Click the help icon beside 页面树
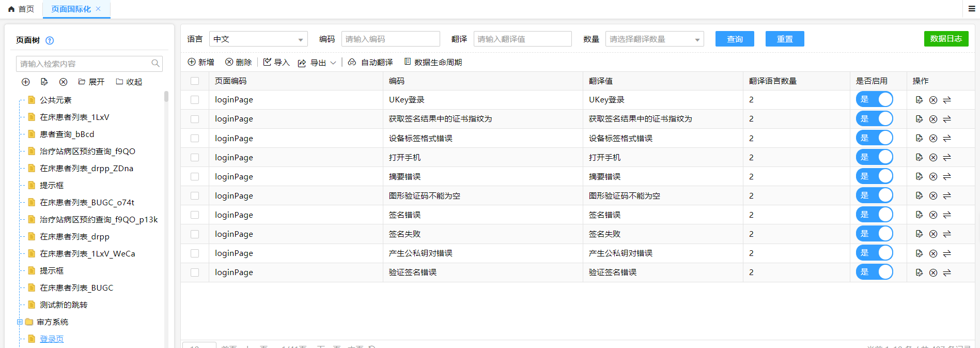980x348 pixels. point(50,40)
